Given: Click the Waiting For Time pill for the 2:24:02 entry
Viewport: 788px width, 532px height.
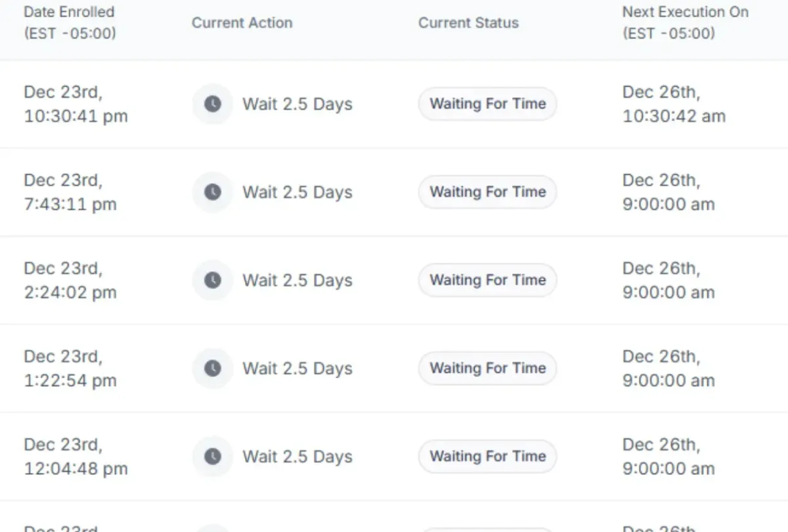Looking at the screenshot, I should pyautogui.click(x=487, y=280).
